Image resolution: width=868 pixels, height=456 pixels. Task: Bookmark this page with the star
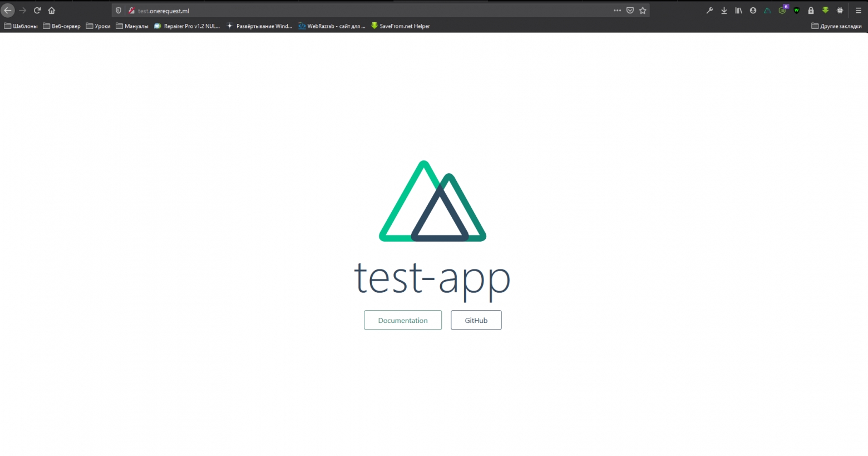[x=643, y=11]
